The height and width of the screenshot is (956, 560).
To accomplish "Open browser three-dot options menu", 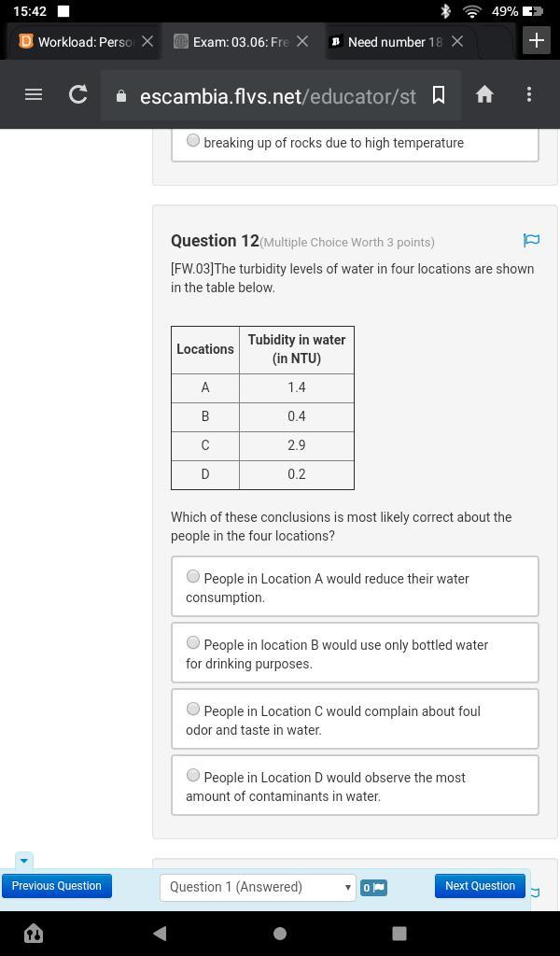I will pyautogui.click(x=529, y=94).
